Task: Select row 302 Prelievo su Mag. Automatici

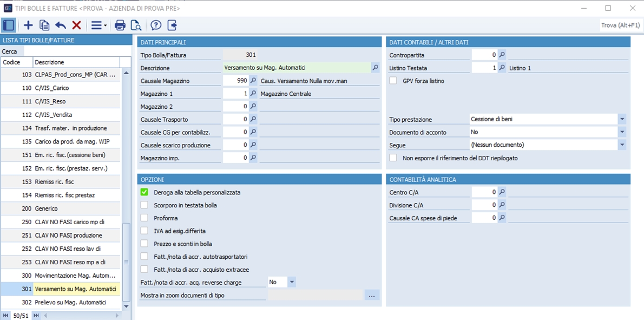Action: 61,302
